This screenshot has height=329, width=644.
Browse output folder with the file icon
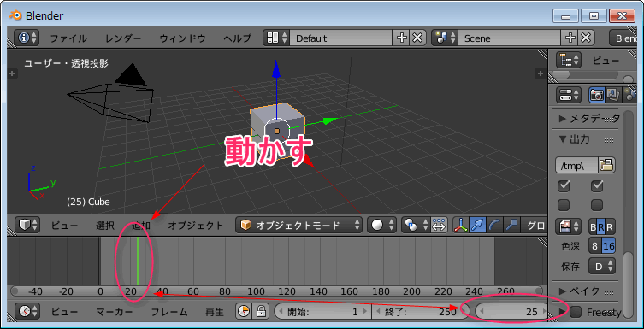[606, 165]
